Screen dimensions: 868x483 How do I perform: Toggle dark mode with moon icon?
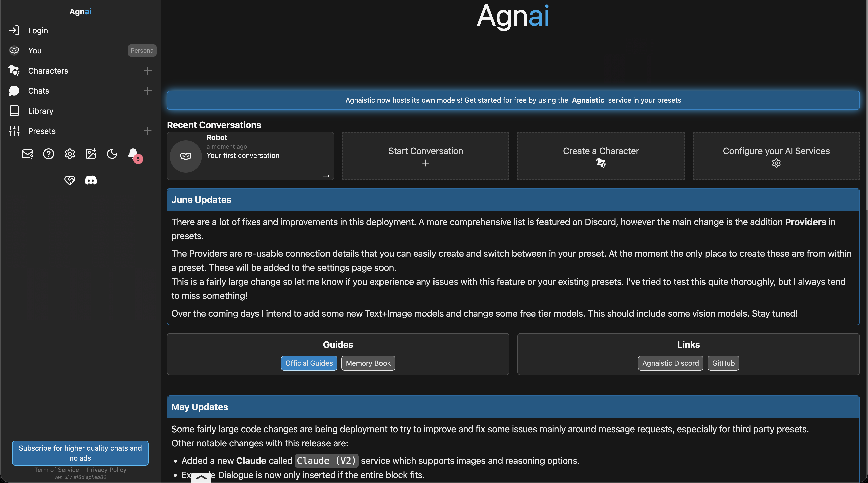coord(112,154)
